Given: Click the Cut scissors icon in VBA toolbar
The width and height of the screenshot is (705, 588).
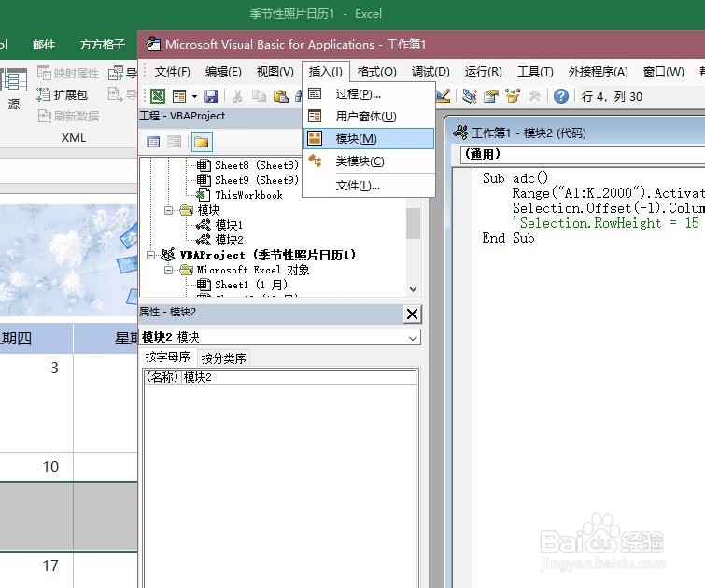Looking at the screenshot, I should 237,96.
